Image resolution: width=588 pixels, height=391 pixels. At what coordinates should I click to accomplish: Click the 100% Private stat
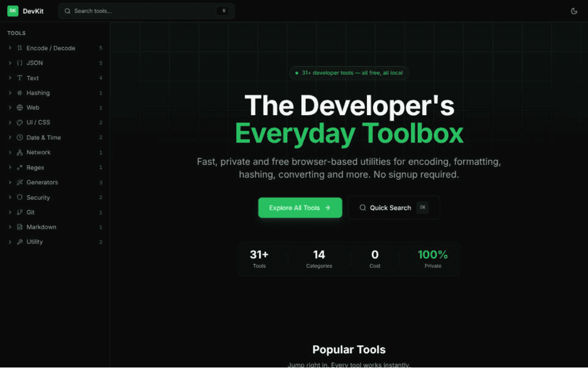(x=433, y=259)
